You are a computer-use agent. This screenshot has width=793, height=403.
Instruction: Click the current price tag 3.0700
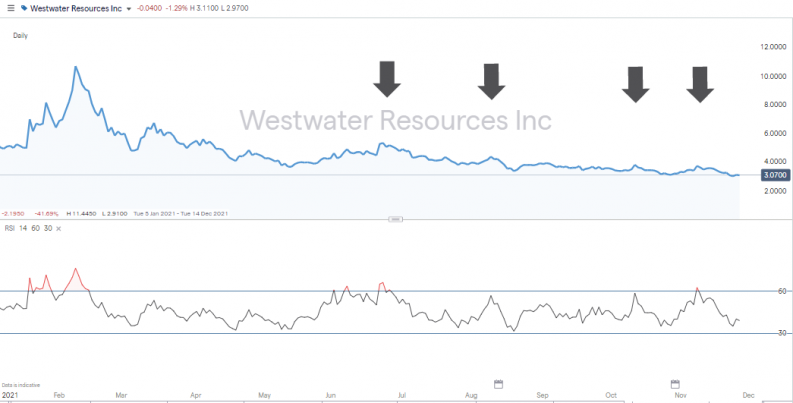773,175
